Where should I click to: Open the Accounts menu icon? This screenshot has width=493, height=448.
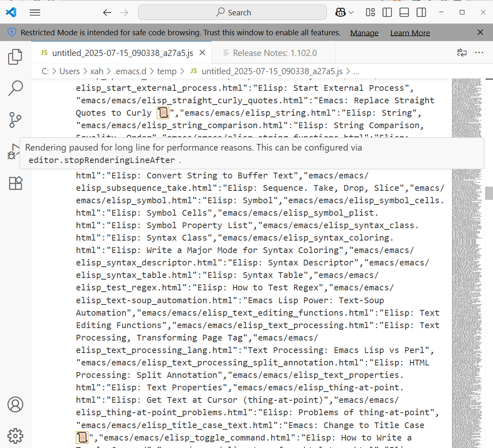(15, 404)
